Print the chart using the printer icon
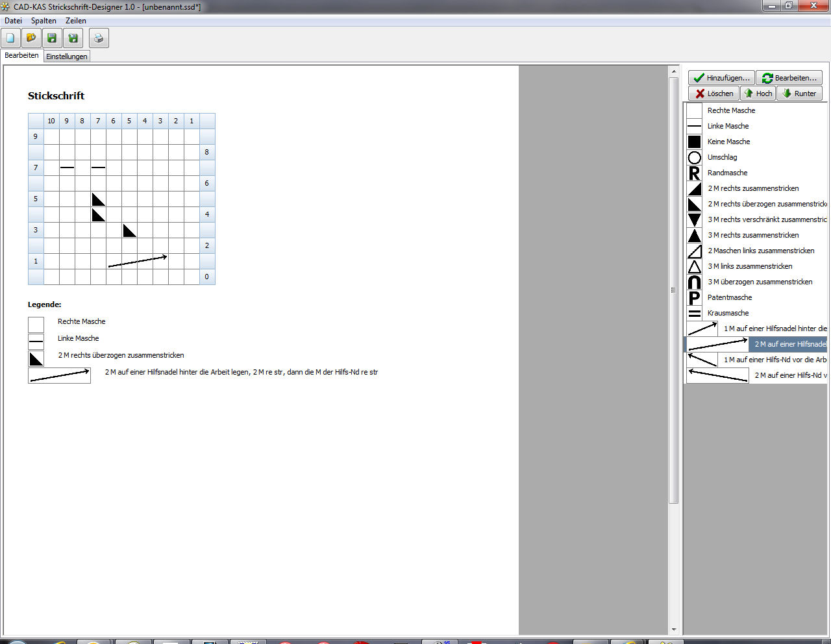The width and height of the screenshot is (831, 644). click(x=99, y=38)
